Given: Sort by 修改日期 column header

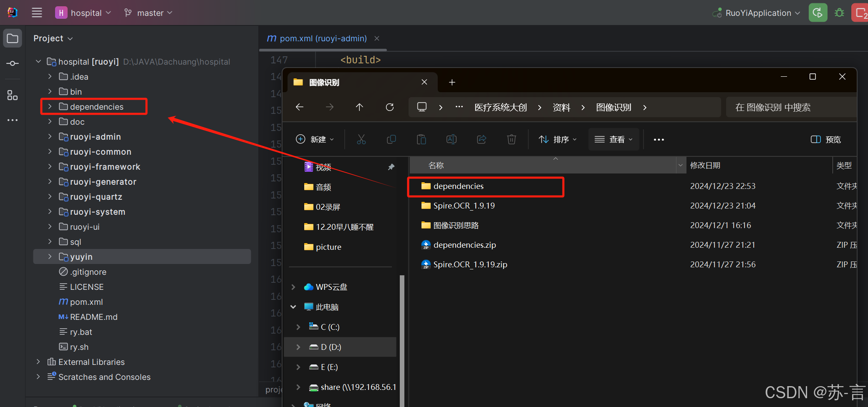Looking at the screenshot, I should 705,166.
